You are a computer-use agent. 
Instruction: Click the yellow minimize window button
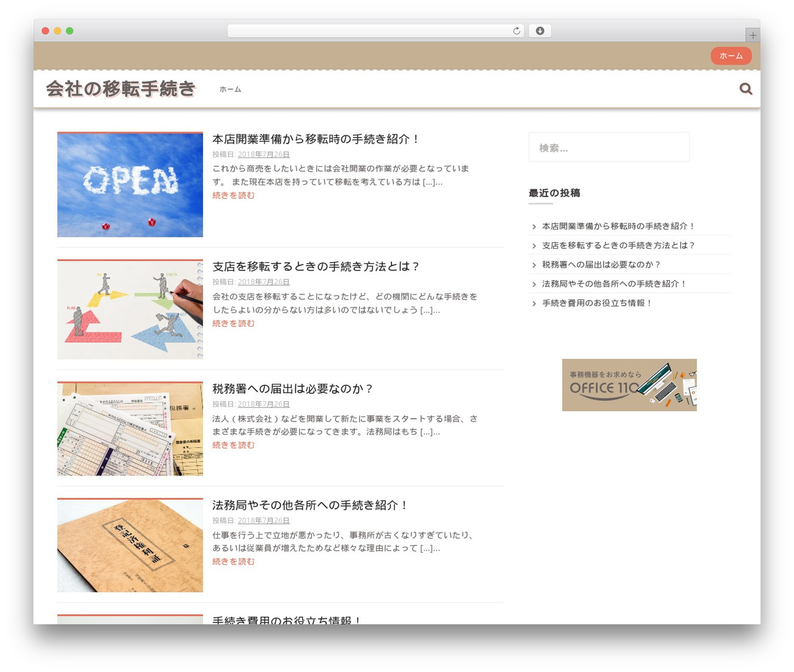pos(58,31)
